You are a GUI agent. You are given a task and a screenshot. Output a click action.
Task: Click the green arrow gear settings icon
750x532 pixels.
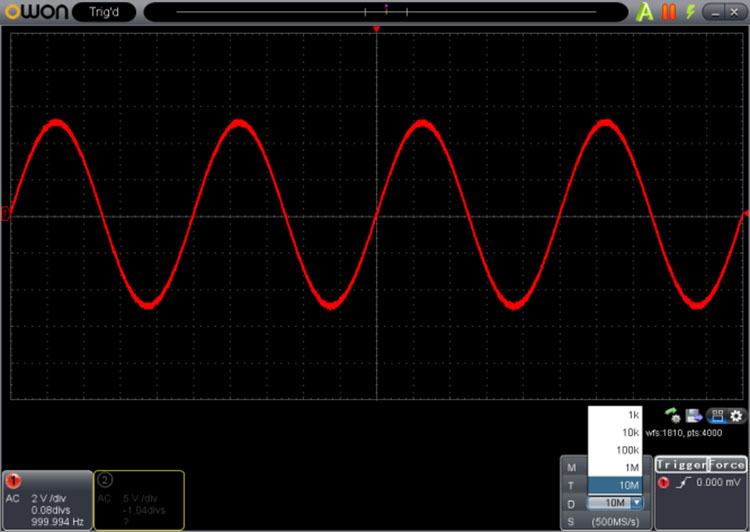click(x=673, y=415)
